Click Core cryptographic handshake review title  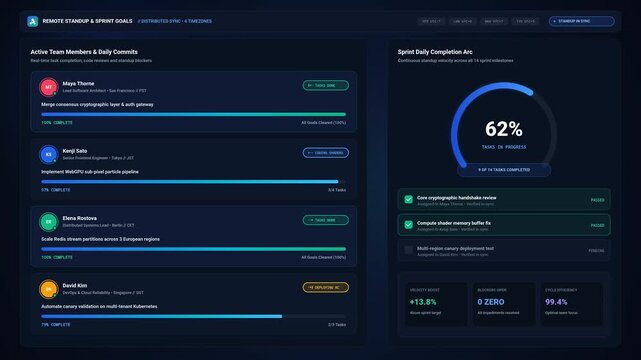456,198
